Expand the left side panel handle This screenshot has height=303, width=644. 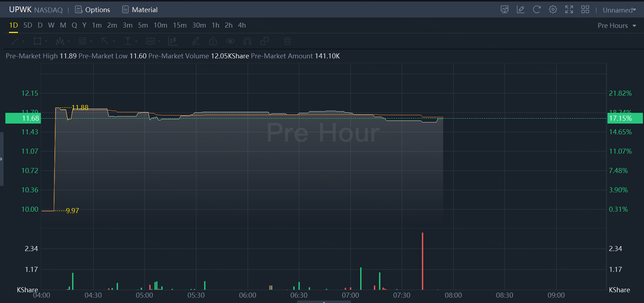point(1,159)
